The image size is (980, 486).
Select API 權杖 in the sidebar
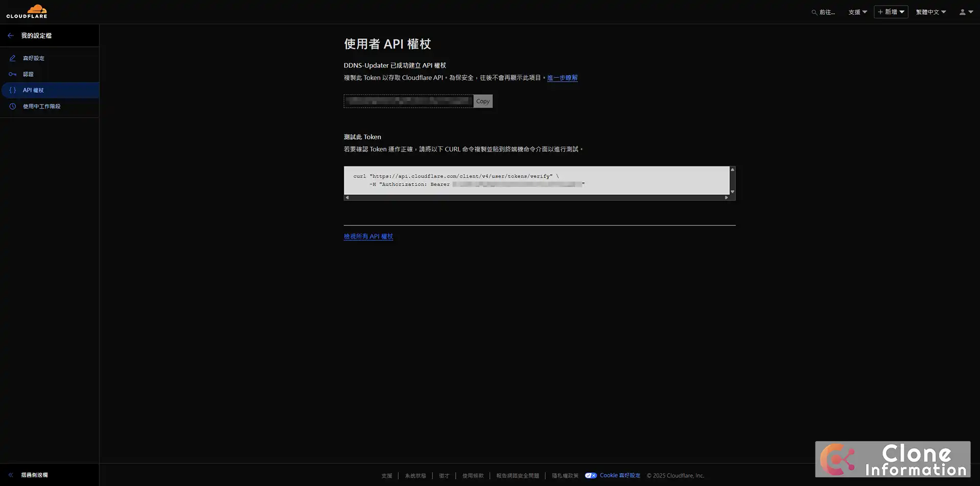50,90
